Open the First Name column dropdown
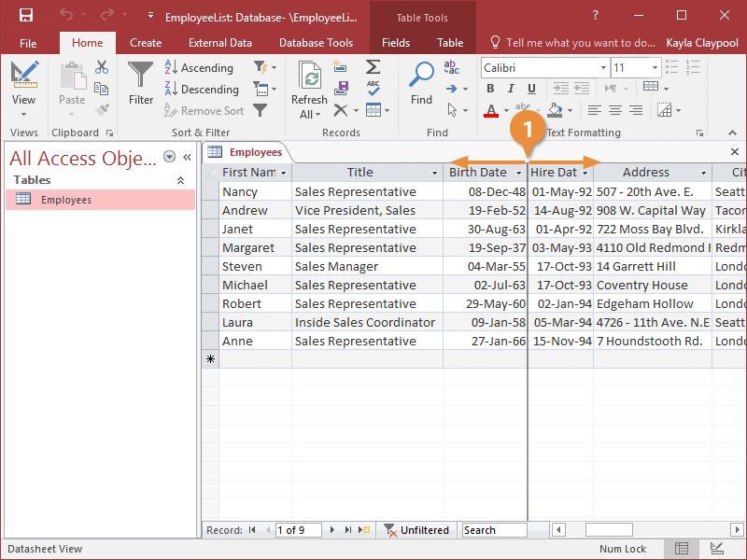Image resolution: width=747 pixels, height=560 pixels. pos(284,173)
